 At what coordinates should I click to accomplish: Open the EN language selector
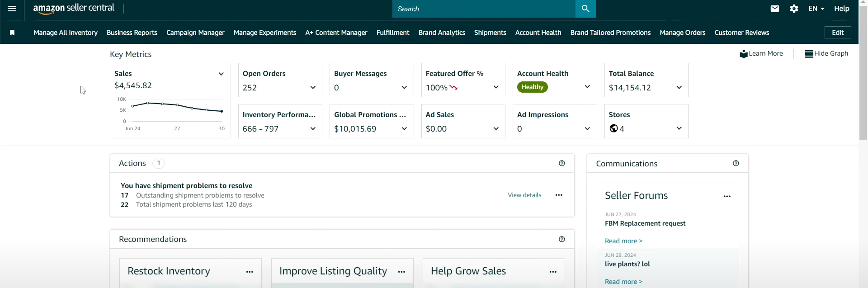tap(816, 9)
